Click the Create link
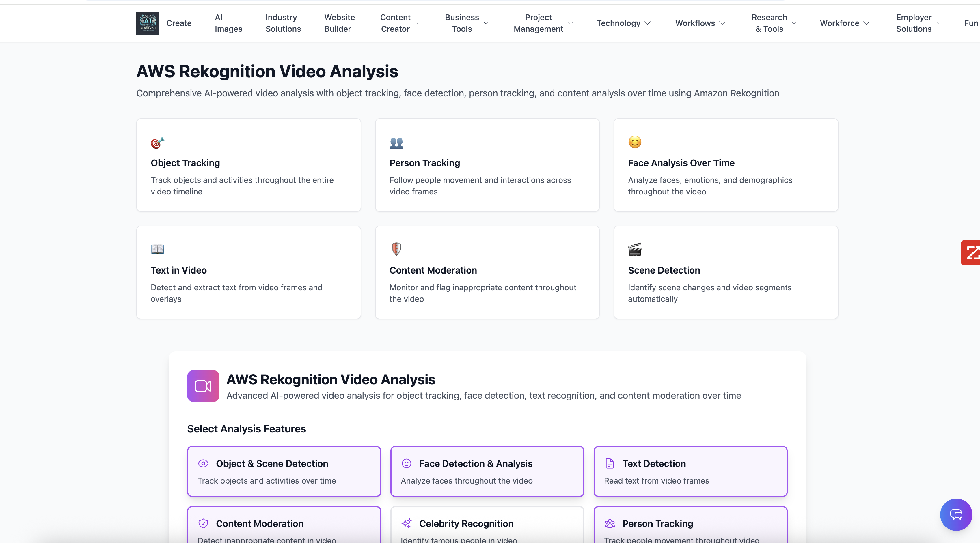The image size is (980, 543). [x=179, y=23]
